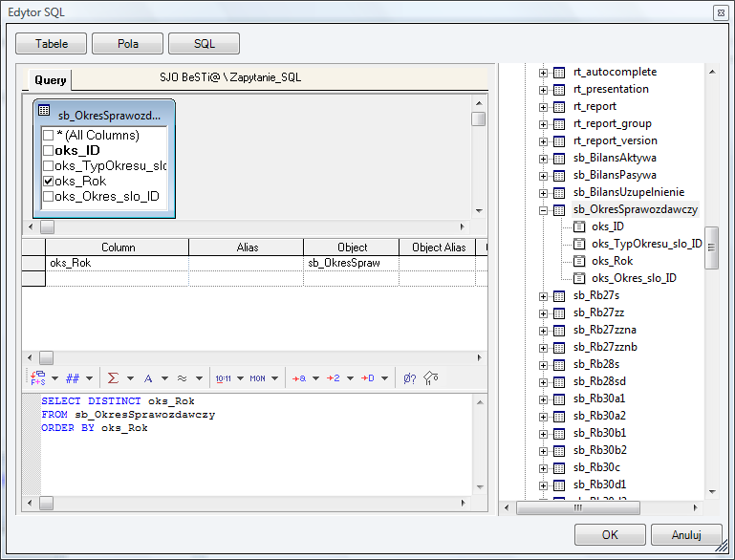Click the ## number functions icon
This screenshot has width=735, height=560.
pos(73,378)
